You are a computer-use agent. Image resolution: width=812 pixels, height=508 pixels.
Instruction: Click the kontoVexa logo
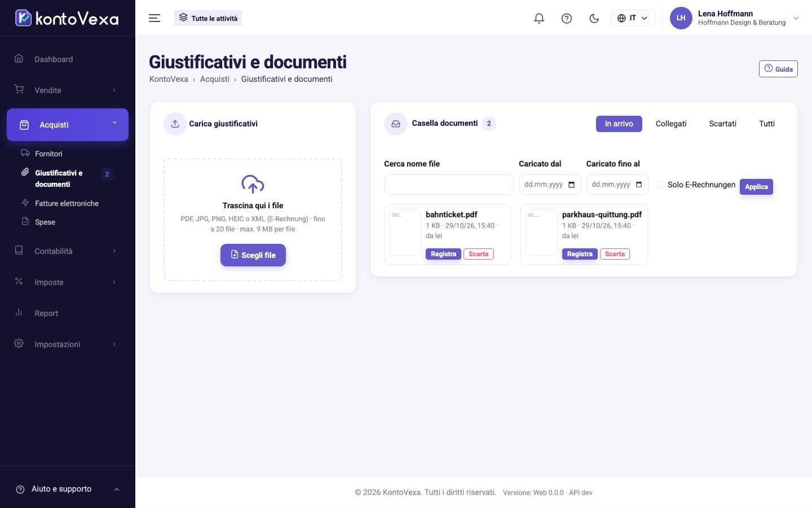[x=67, y=18]
